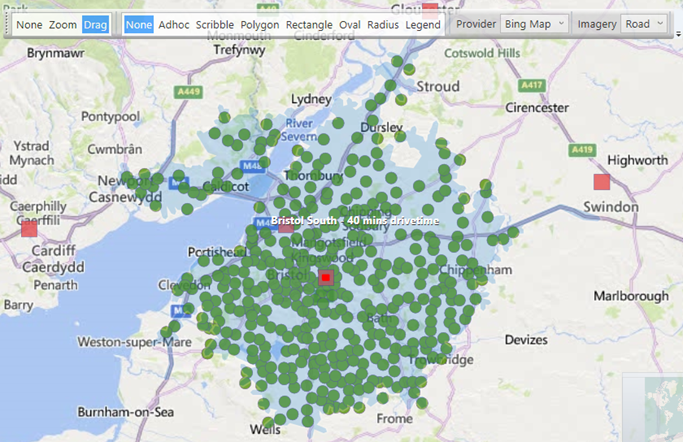Image resolution: width=683 pixels, height=442 pixels.
Task: Click the Cotswold Hills label
Action: [x=482, y=53]
